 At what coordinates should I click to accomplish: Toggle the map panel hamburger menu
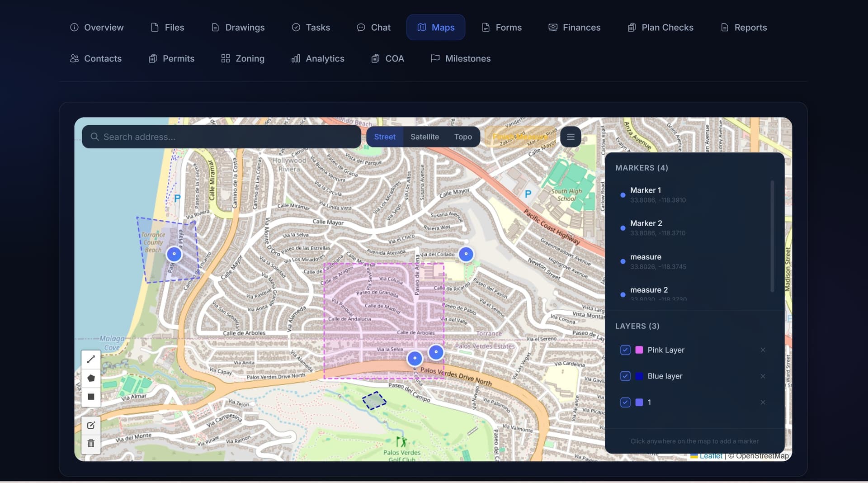571,137
